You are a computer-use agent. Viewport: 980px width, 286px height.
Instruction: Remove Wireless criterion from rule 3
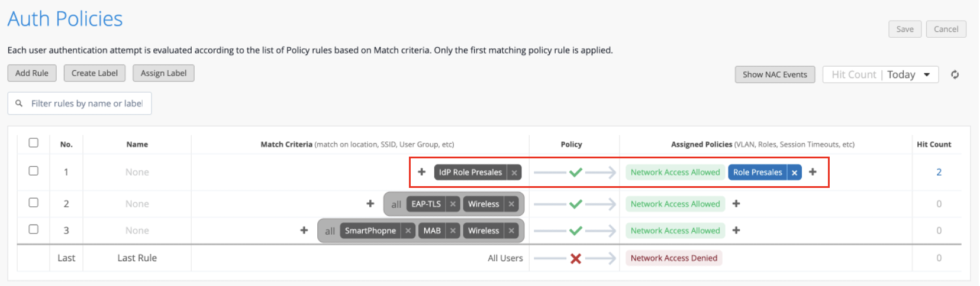click(511, 230)
